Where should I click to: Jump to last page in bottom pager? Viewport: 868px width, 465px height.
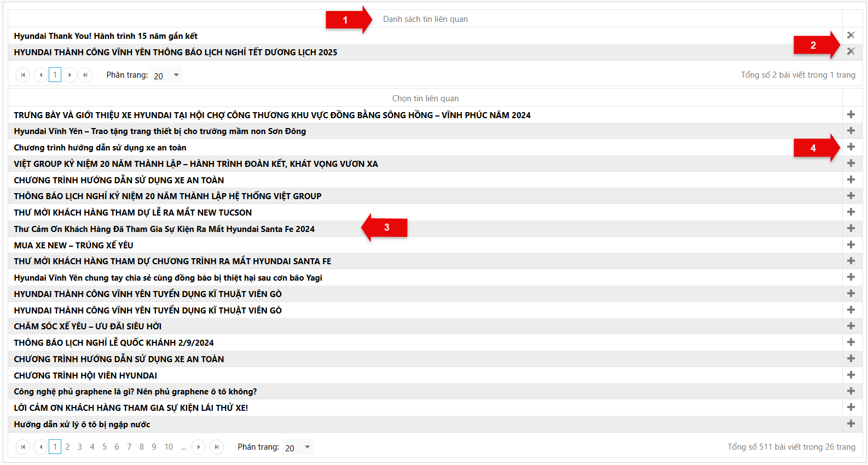pos(217,447)
